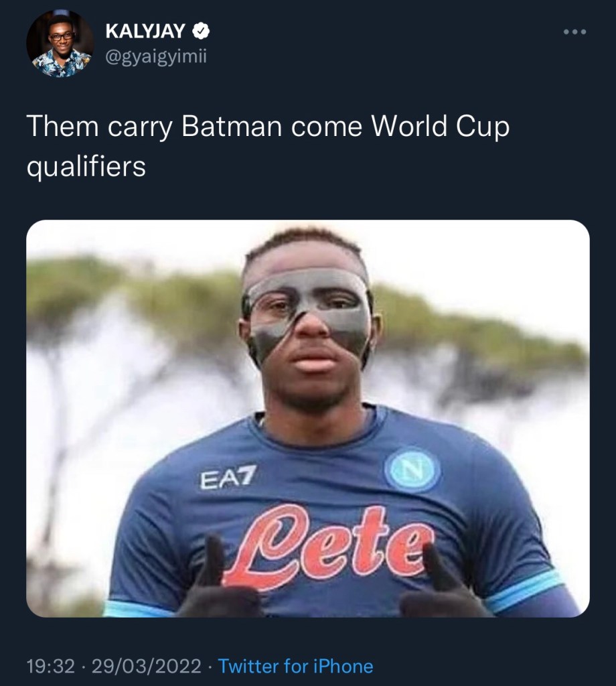Click the word qualifiers in the tweet
This screenshot has height=686, width=616.
click(86, 165)
